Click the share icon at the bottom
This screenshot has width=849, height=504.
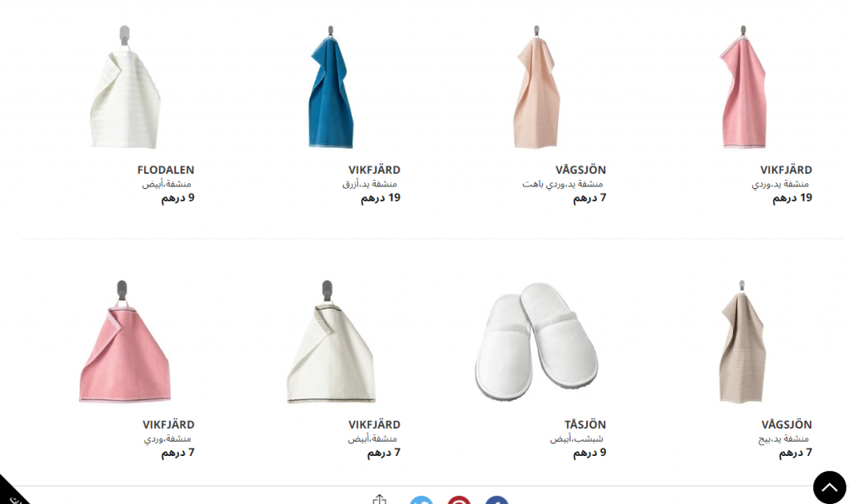pyautogui.click(x=380, y=499)
